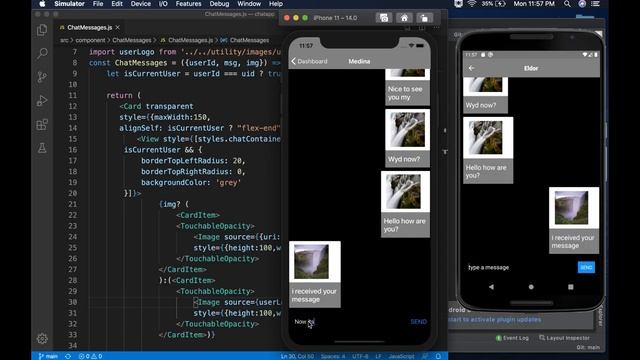Open the Search view in VS Code
Viewport: 640px width, 360px height.
pos(42,53)
